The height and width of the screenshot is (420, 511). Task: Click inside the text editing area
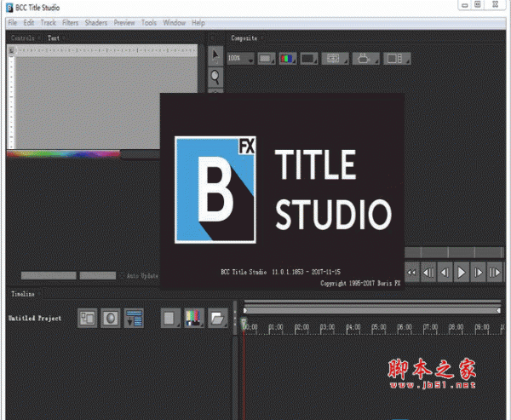click(x=106, y=103)
